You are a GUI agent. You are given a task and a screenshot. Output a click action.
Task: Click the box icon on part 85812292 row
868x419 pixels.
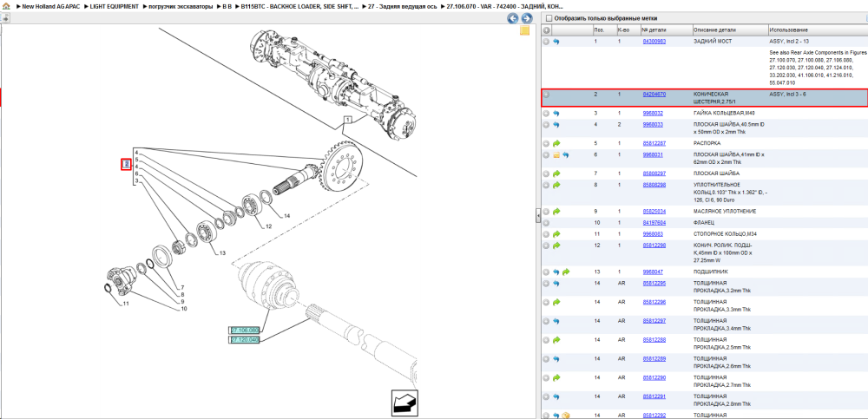[x=566, y=416]
